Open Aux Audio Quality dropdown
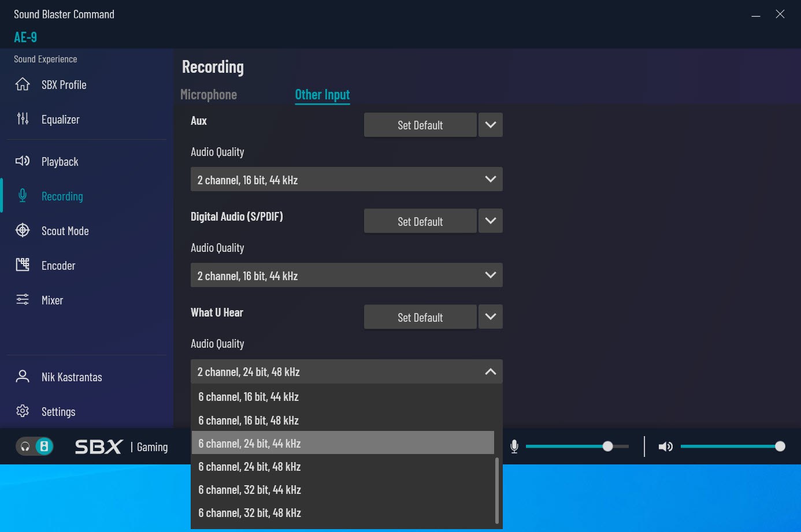The height and width of the screenshot is (532, 801). (347, 179)
